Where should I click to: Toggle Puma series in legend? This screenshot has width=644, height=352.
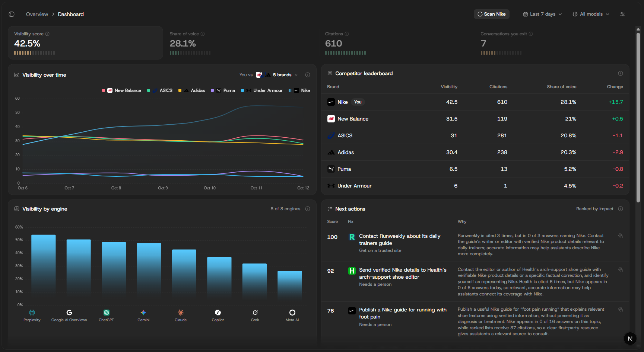[x=223, y=90]
